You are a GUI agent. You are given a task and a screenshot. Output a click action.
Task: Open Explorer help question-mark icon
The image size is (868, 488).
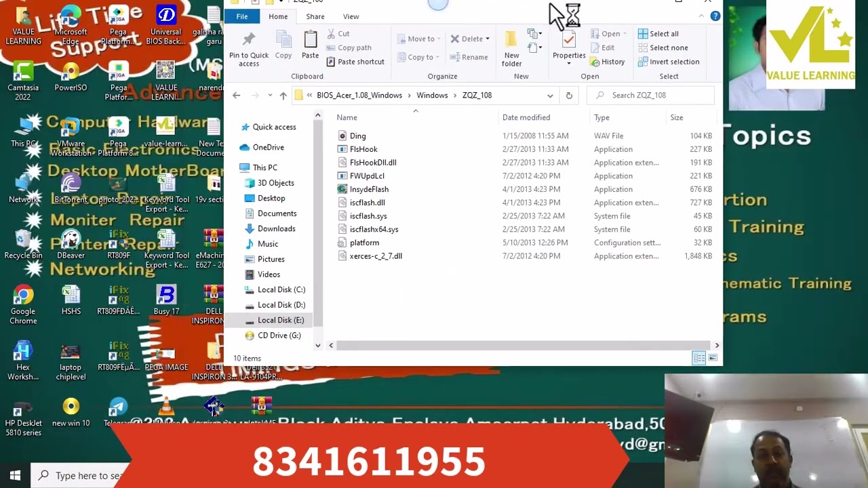715,16
